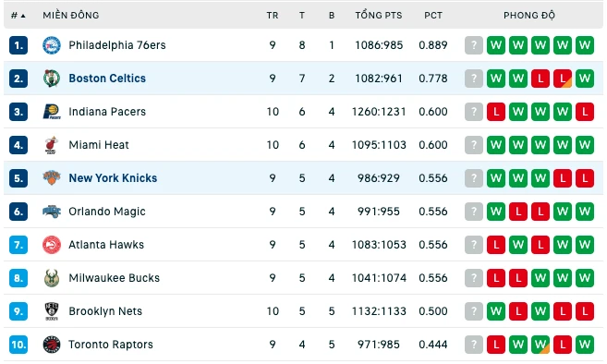Viewport: 607px width, 364px height.
Task: Sort standings by TỔNG PTS header
Action: pyautogui.click(x=379, y=16)
